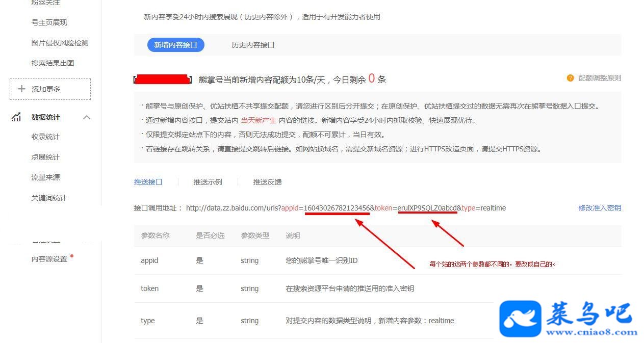
Task: Click the red 0 remaining quota number
Action: pyautogui.click(x=371, y=78)
